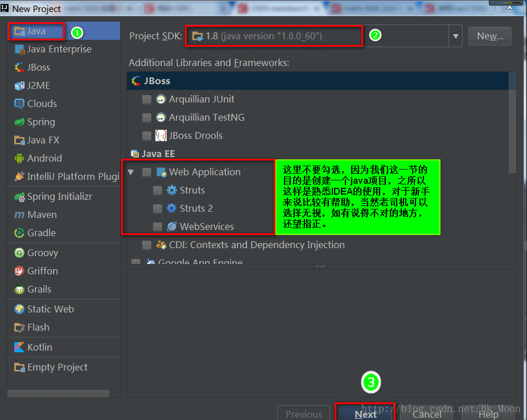Enable the Arquillian JUnit checkbox

tap(146, 100)
